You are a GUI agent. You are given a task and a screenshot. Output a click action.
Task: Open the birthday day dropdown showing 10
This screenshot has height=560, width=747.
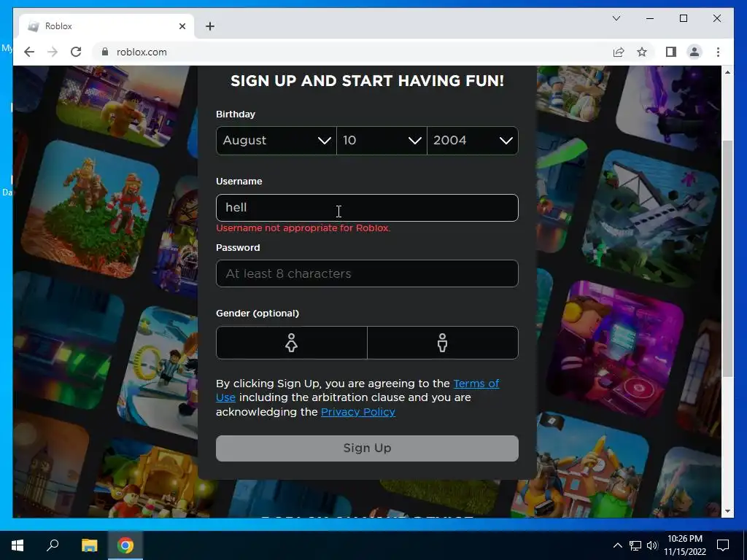pos(382,141)
